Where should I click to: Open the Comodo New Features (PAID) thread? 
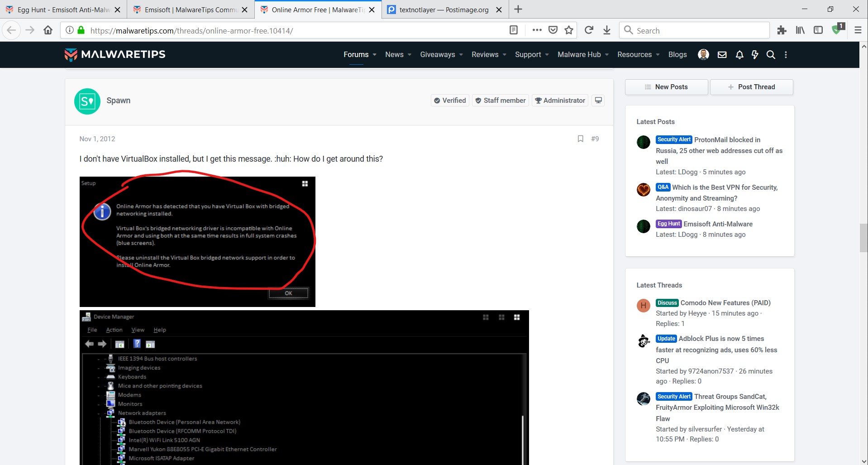725,303
